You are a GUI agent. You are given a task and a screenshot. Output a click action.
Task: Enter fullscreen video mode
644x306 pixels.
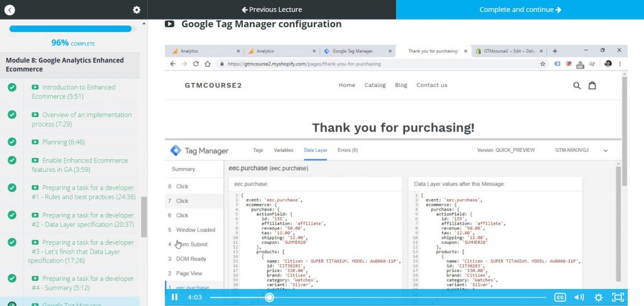click(x=618, y=297)
